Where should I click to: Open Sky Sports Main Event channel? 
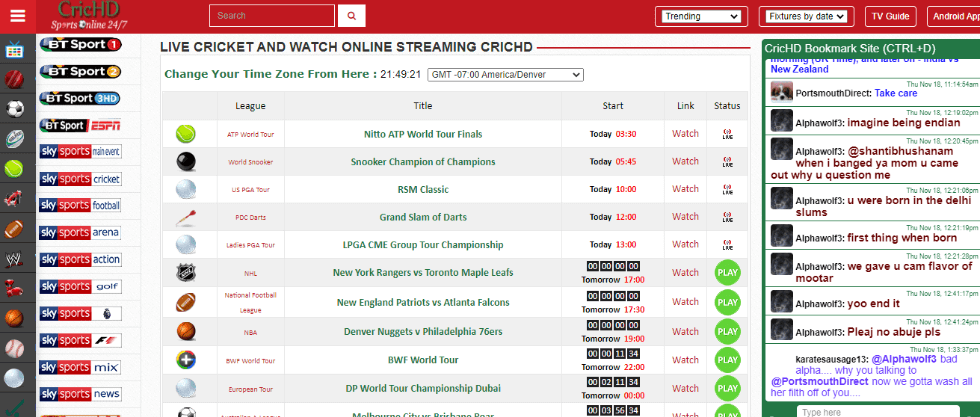click(81, 152)
